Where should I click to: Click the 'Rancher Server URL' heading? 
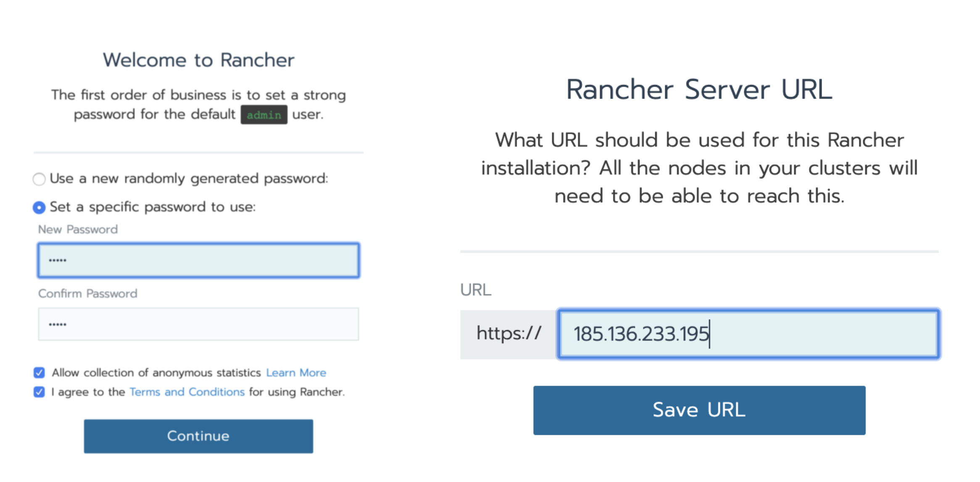(x=699, y=89)
